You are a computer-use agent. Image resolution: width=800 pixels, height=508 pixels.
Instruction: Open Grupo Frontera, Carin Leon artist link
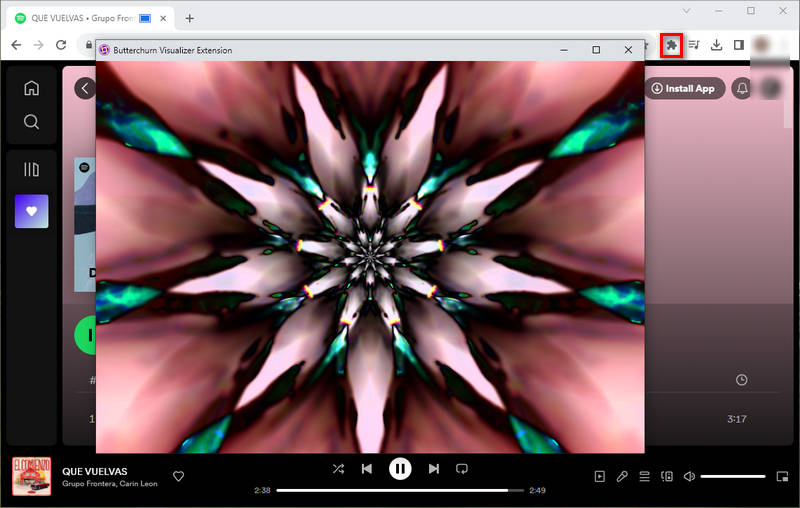pyautogui.click(x=110, y=484)
